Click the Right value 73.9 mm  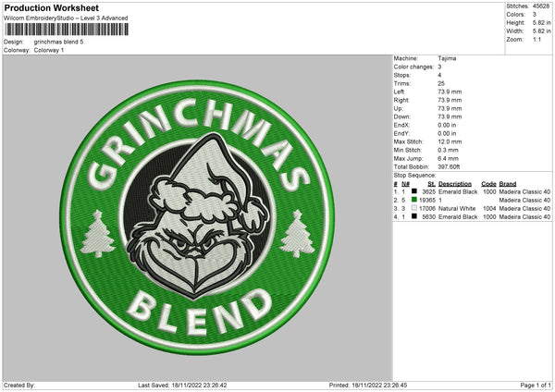[x=450, y=100]
